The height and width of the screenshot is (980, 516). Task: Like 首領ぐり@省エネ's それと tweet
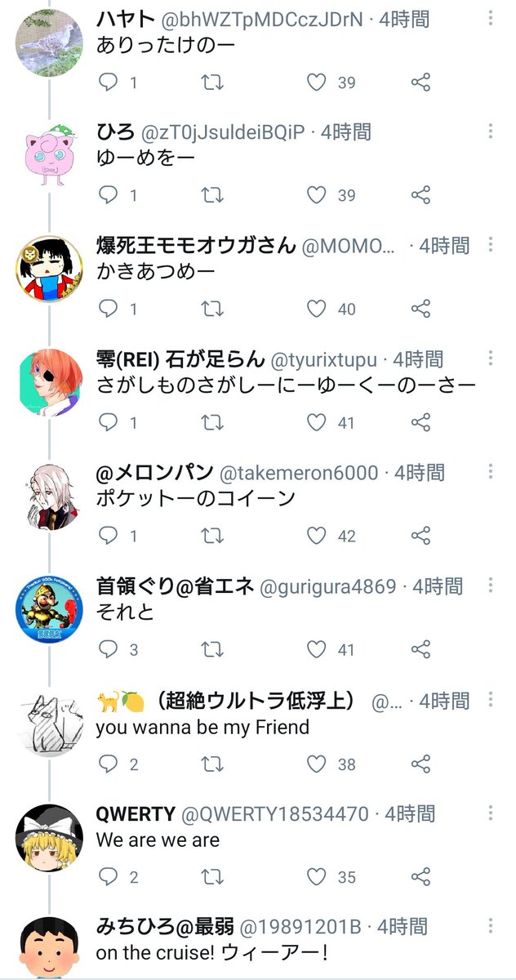[x=316, y=649]
